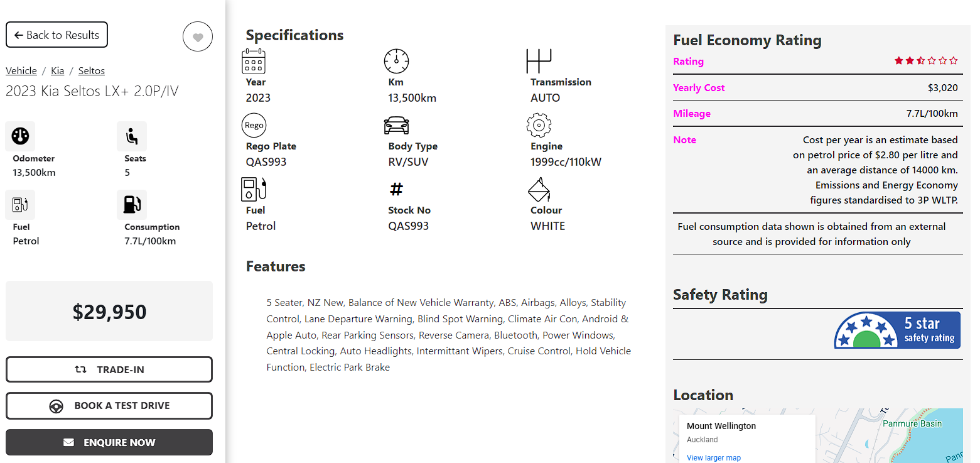Click the sidebar Fuel pump icon
This screenshot has width=980, height=463.
coord(20,205)
